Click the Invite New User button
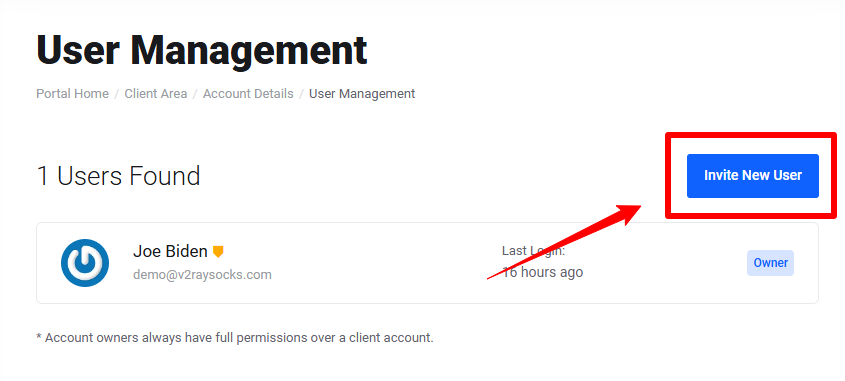 click(x=752, y=176)
